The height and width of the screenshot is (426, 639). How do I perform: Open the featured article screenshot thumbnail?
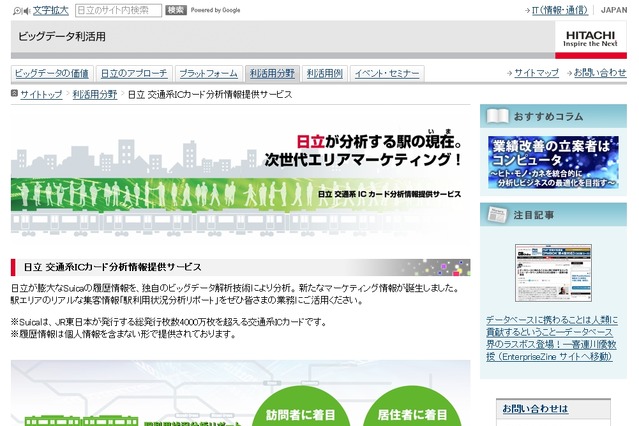coord(553,273)
